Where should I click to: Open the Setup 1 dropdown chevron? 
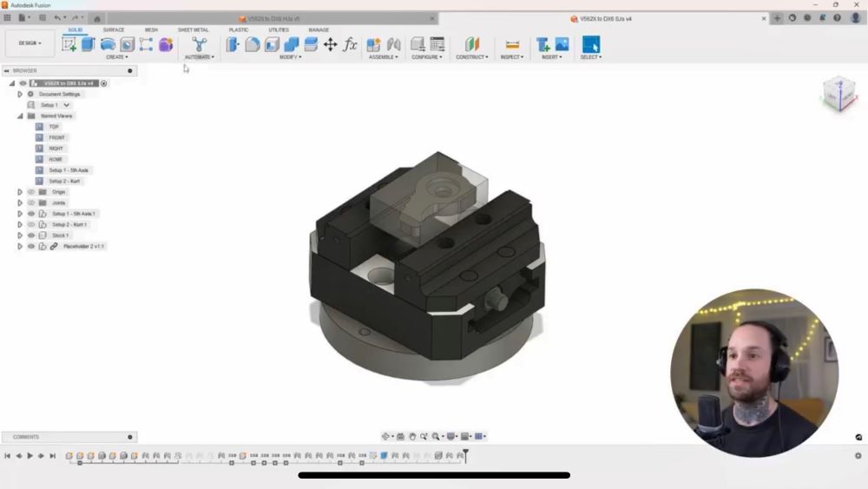point(67,105)
